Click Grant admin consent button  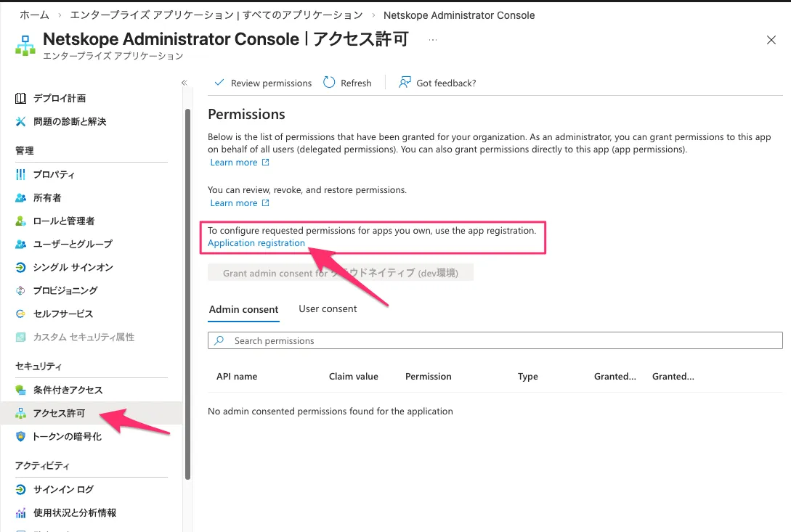[x=341, y=273]
